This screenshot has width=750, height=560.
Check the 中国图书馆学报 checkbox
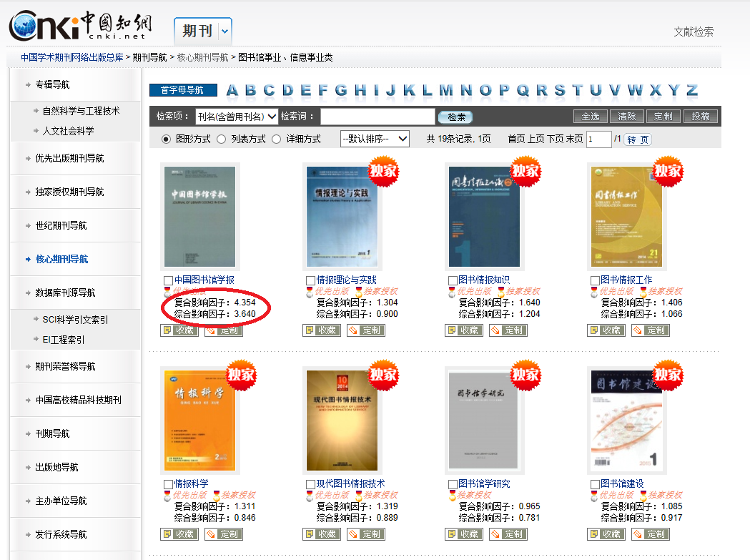[168, 280]
